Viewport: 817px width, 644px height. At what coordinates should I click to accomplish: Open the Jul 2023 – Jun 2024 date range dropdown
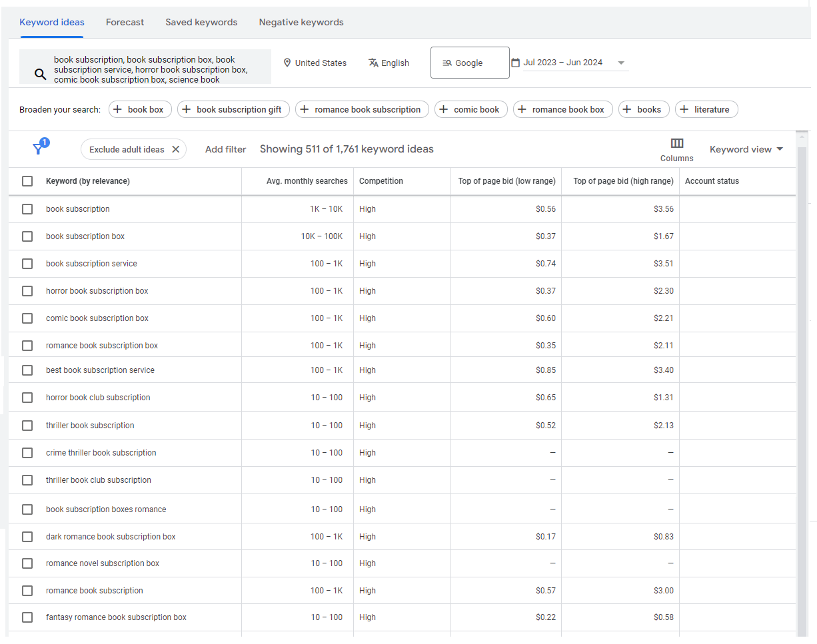pos(621,63)
